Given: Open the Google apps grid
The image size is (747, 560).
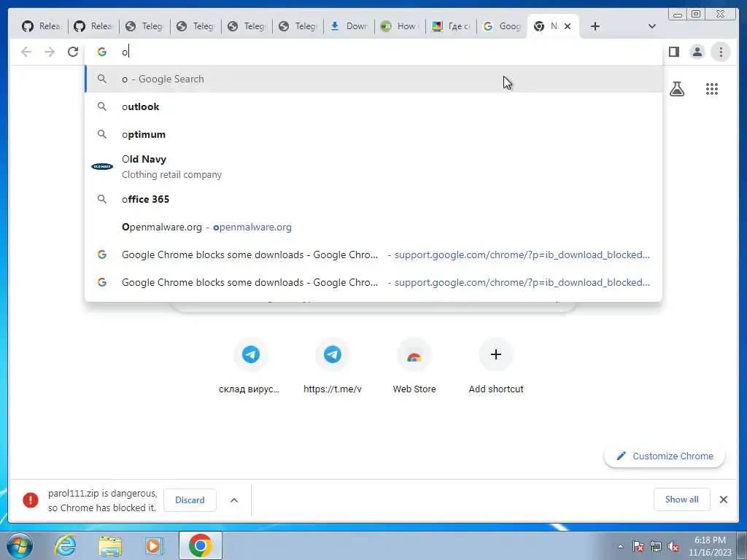Looking at the screenshot, I should tap(712, 88).
